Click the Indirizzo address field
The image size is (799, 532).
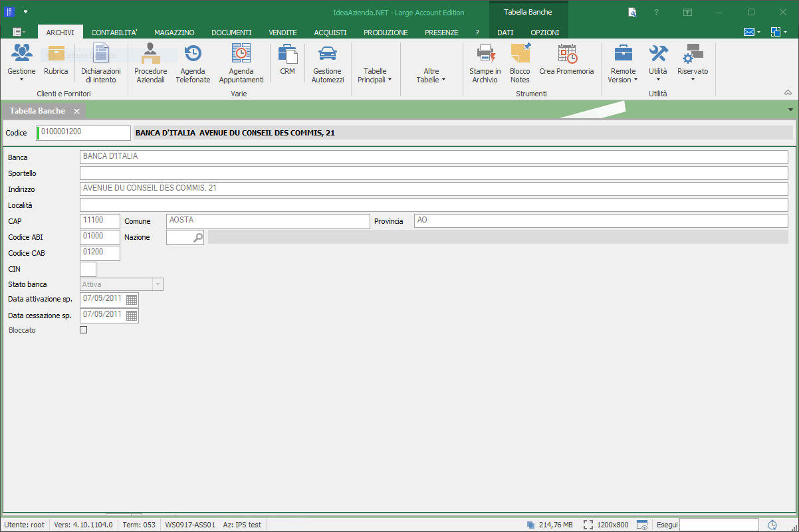pos(434,189)
